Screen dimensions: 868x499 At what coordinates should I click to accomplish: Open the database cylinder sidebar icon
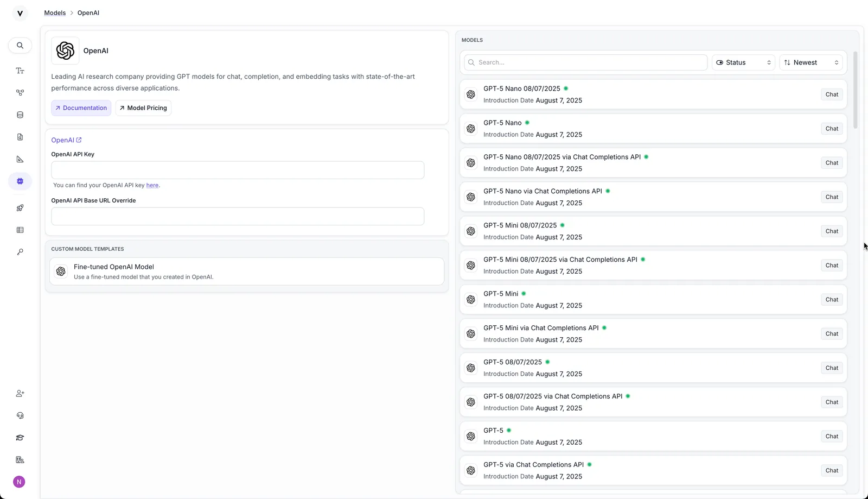tap(20, 115)
